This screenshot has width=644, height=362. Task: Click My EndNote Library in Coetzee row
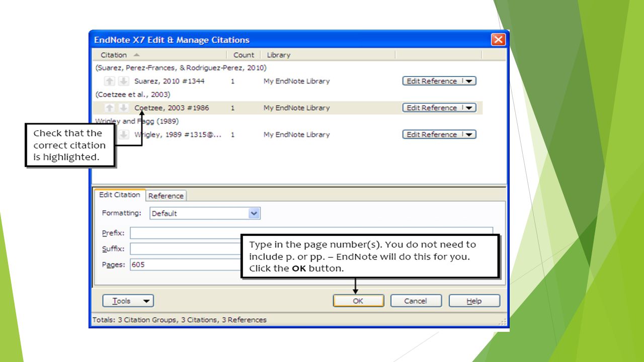[296, 108]
